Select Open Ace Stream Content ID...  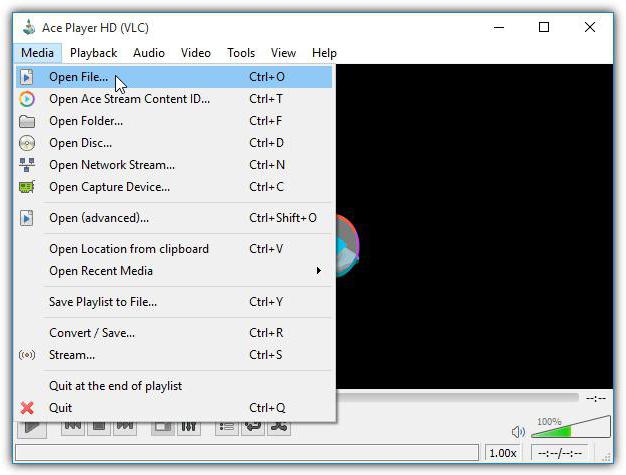tap(174, 99)
